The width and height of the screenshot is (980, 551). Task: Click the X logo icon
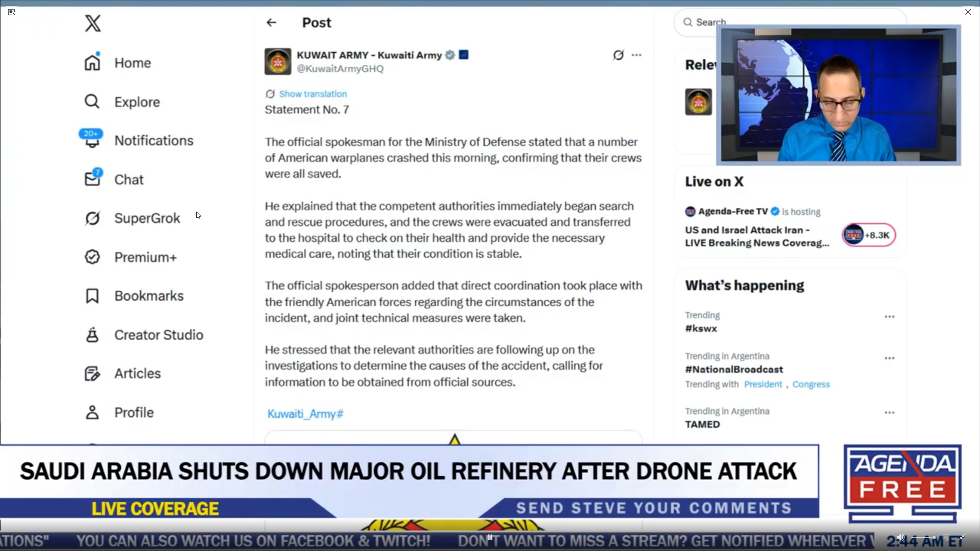[93, 23]
